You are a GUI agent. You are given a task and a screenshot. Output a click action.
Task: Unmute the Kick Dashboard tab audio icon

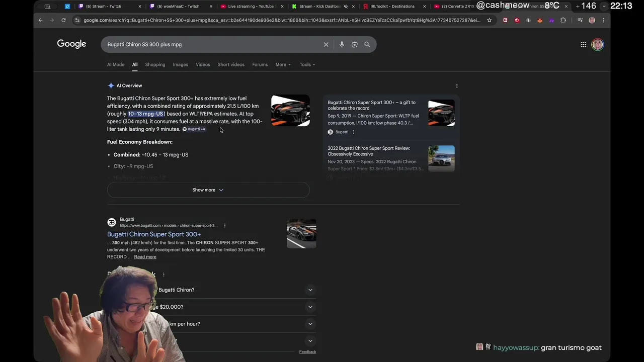pyautogui.click(x=345, y=7)
